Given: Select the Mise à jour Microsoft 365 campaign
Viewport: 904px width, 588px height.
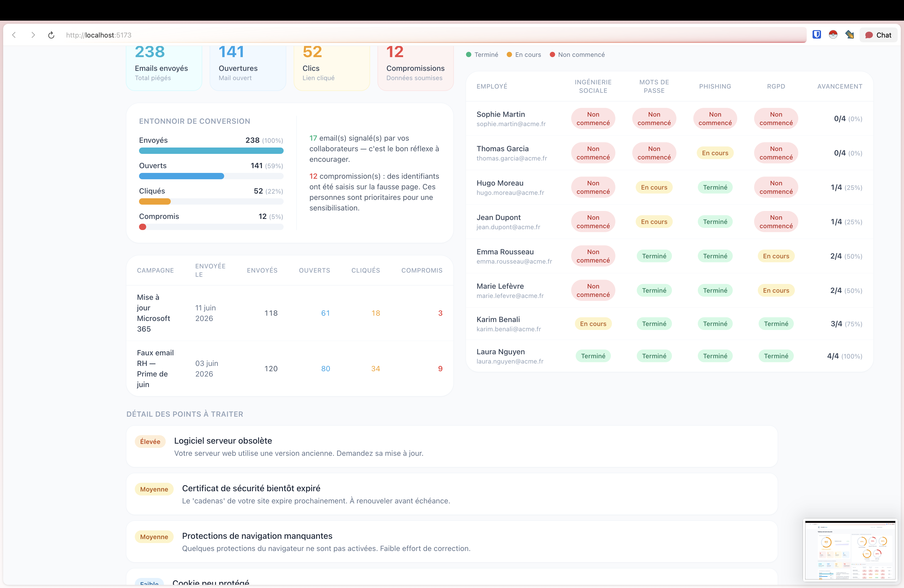Looking at the screenshot, I should coord(154,313).
